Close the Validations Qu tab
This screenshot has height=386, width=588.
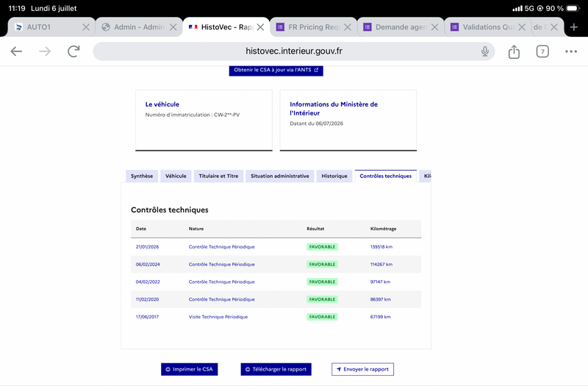pos(522,27)
